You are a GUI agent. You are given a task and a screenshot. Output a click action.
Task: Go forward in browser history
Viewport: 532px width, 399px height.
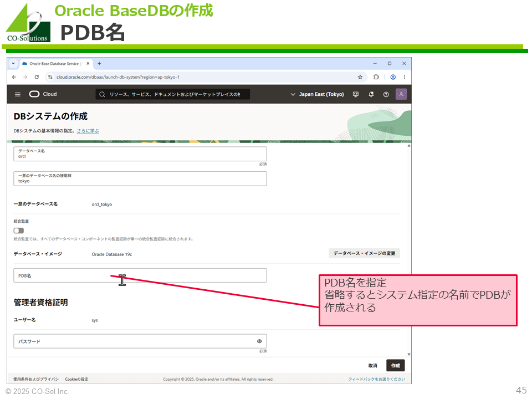pos(25,77)
